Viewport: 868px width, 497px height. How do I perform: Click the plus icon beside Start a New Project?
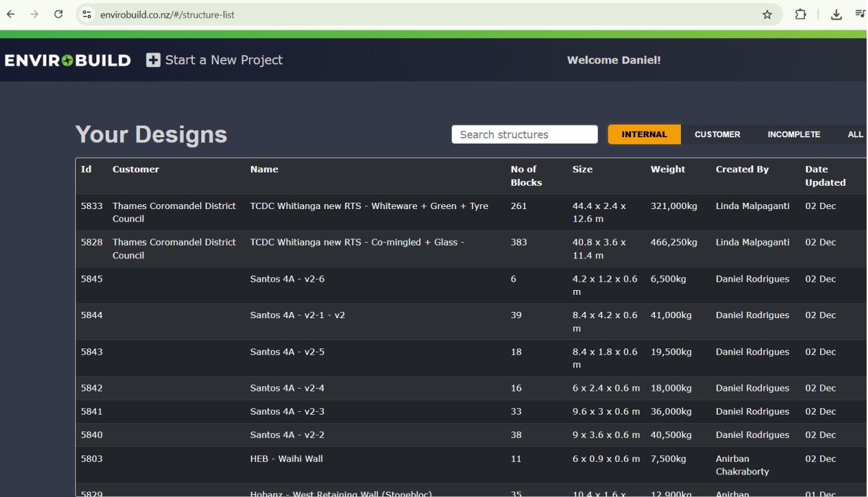click(153, 60)
